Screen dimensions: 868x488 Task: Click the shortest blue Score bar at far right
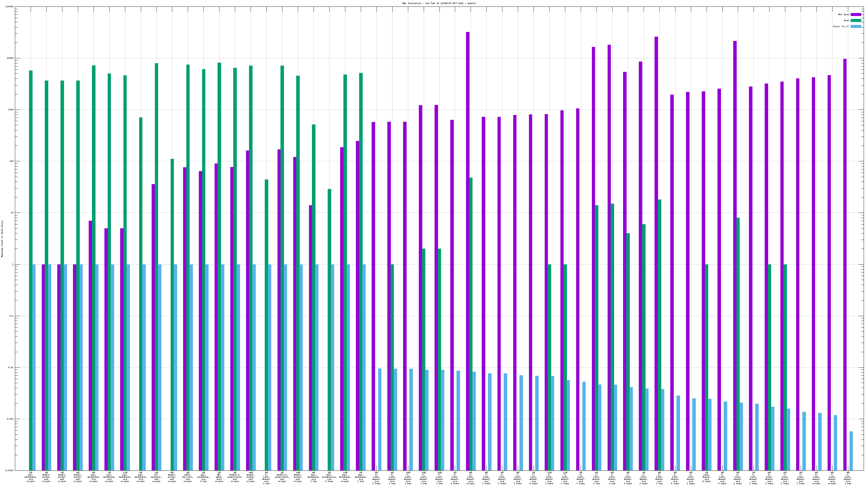[851, 451]
